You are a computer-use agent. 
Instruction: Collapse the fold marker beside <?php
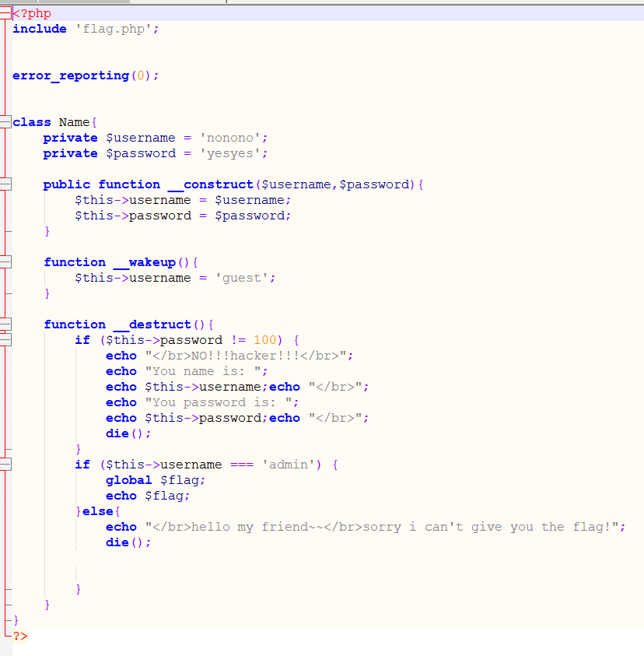pyautogui.click(x=5, y=13)
